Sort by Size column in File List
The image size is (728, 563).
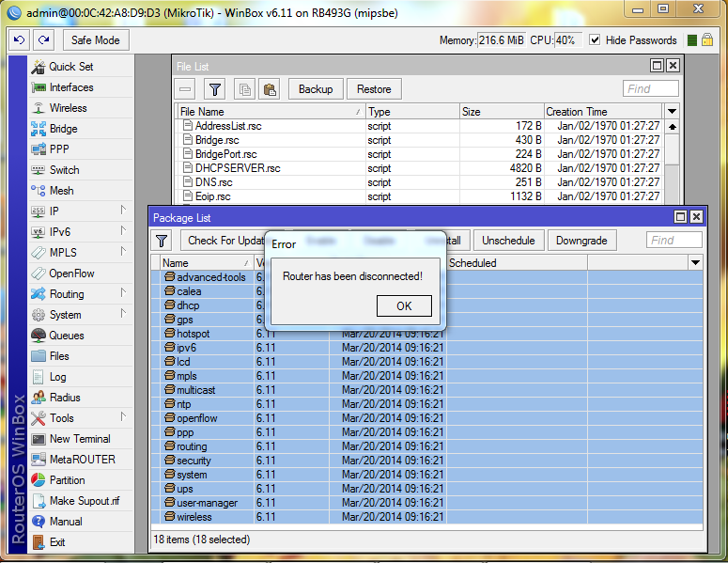[x=502, y=112]
